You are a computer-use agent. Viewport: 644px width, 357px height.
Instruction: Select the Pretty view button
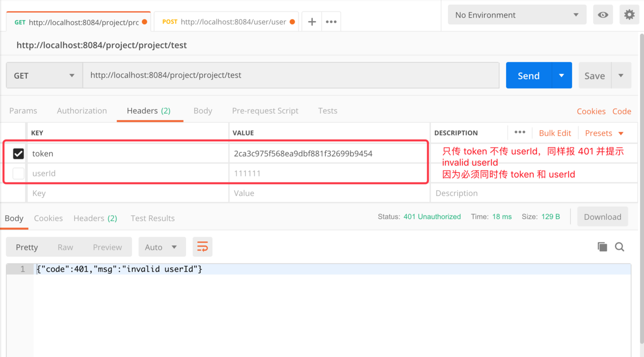pos(27,247)
